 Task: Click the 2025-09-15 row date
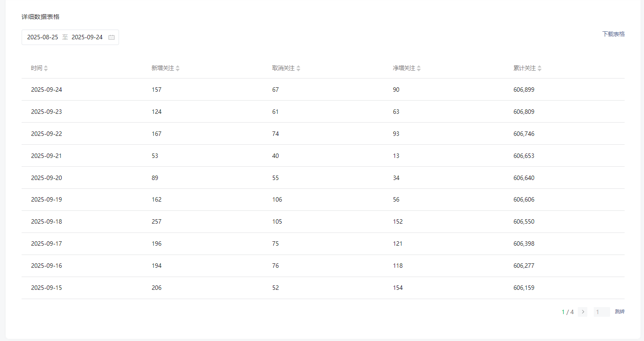pos(46,288)
